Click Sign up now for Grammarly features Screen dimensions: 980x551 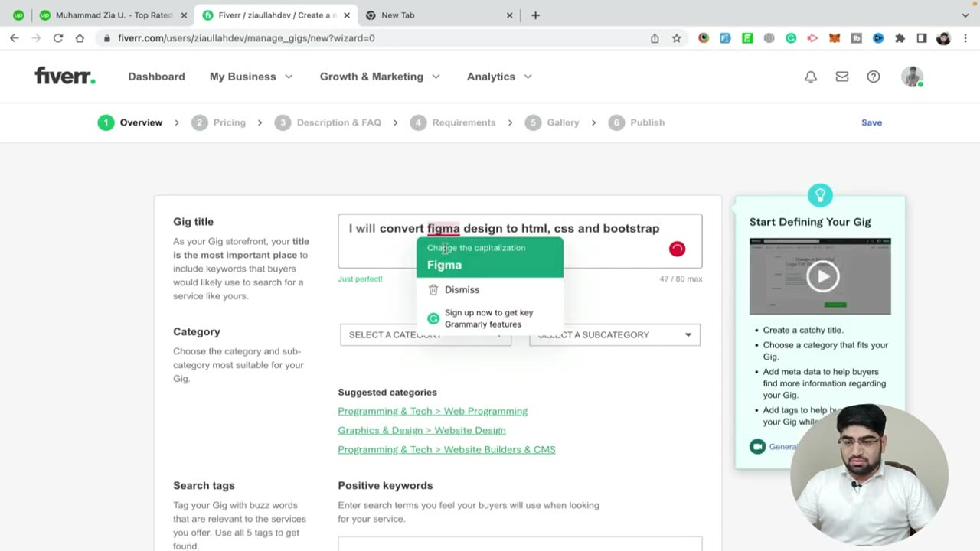click(x=489, y=318)
